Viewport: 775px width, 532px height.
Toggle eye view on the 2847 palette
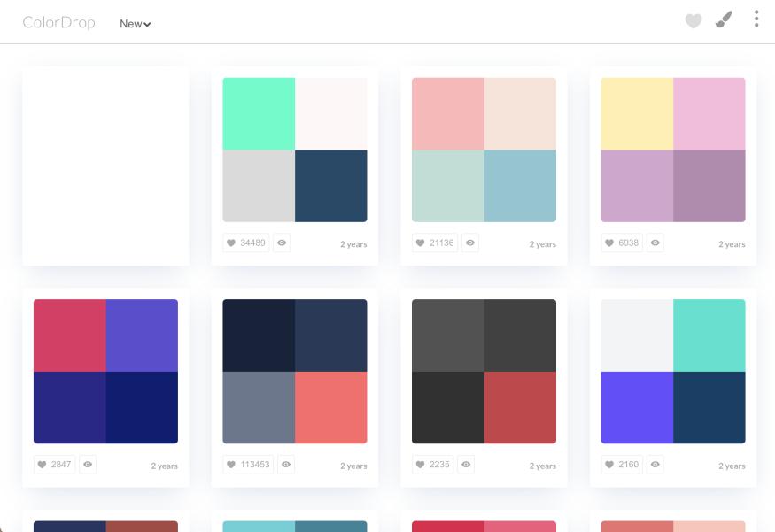pyautogui.click(x=88, y=464)
